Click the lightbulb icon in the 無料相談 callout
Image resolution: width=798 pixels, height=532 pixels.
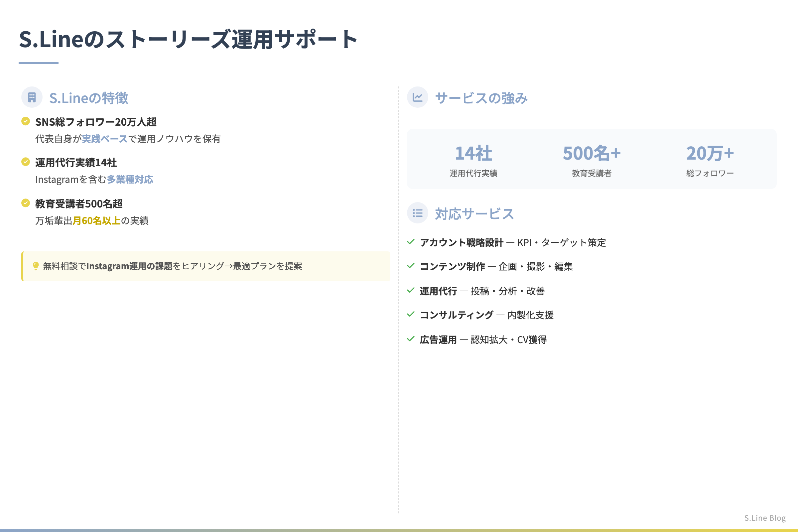[36, 266]
